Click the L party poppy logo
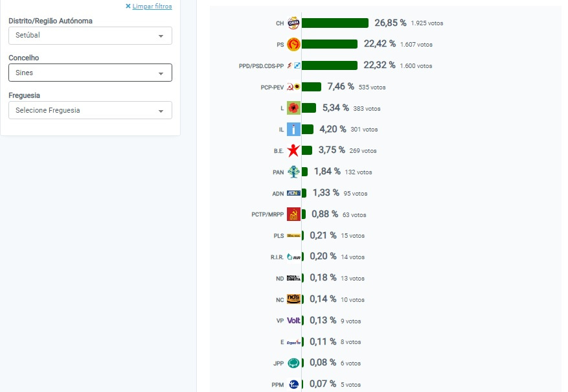This screenshot has width=568, height=392. pos(293,108)
